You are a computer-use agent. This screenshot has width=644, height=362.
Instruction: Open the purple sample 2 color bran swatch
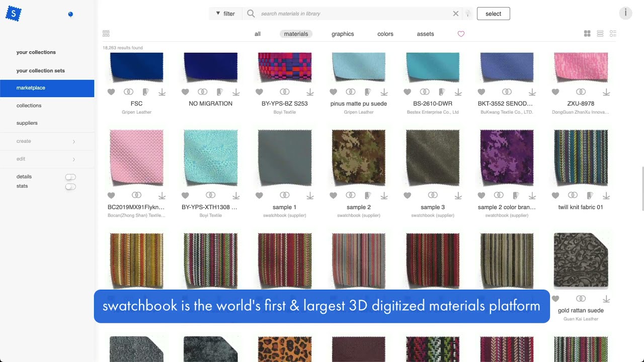click(507, 157)
